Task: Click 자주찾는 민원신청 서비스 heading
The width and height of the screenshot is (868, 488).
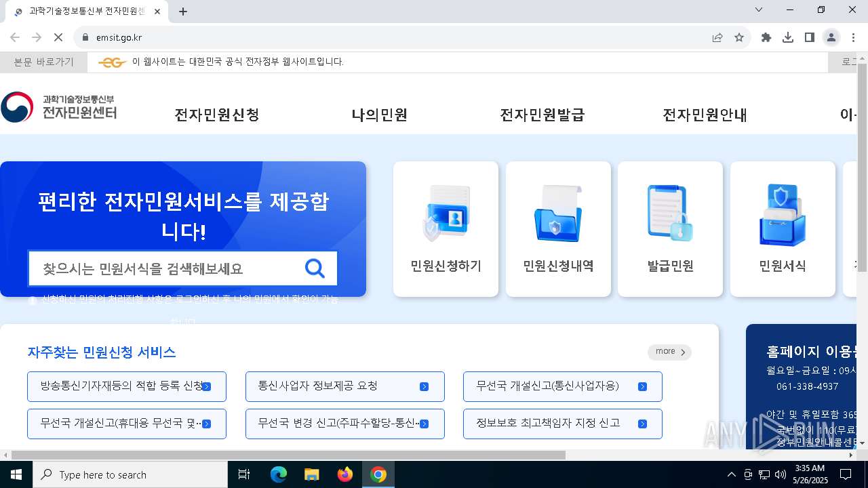Action: [102, 352]
